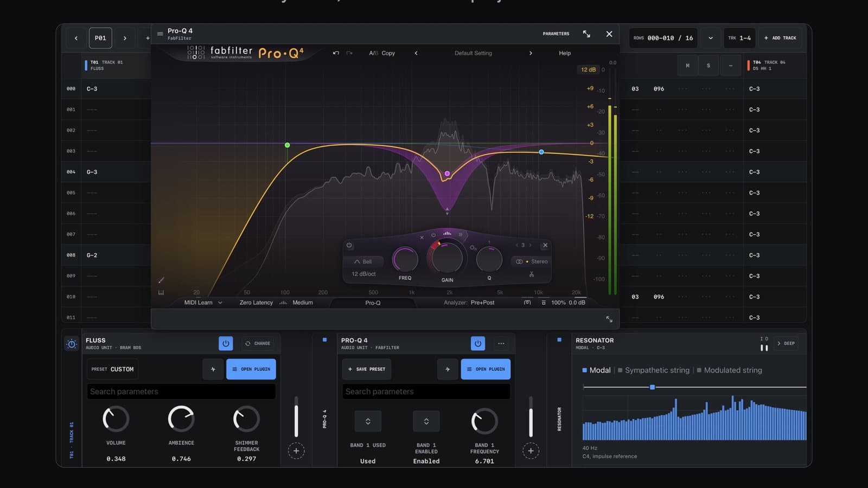The height and width of the screenshot is (488, 868).
Task: Click the lightning automation icon in the PRO-Q 4 panel
Action: pyautogui.click(x=447, y=369)
